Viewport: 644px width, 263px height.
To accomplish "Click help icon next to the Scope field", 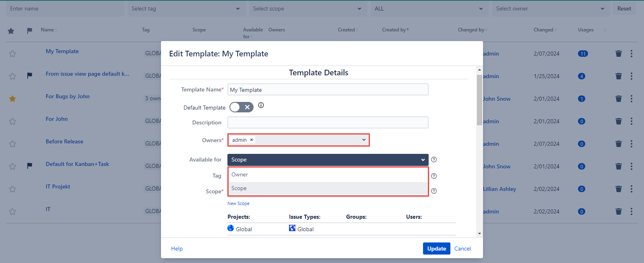I will click(x=434, y=191).
